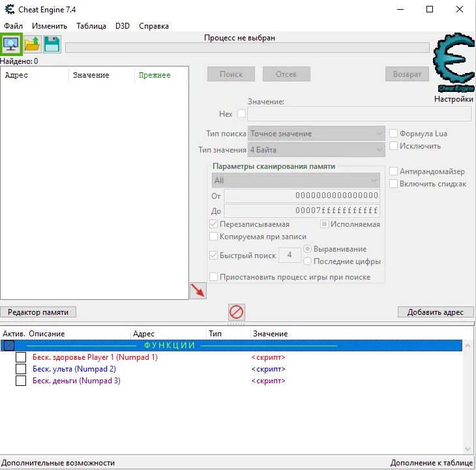The height and width of the screenshot is (470, 476).
Task: Click <скрипт> value of Беск. ульта row
Action: [x=269, y=369]
